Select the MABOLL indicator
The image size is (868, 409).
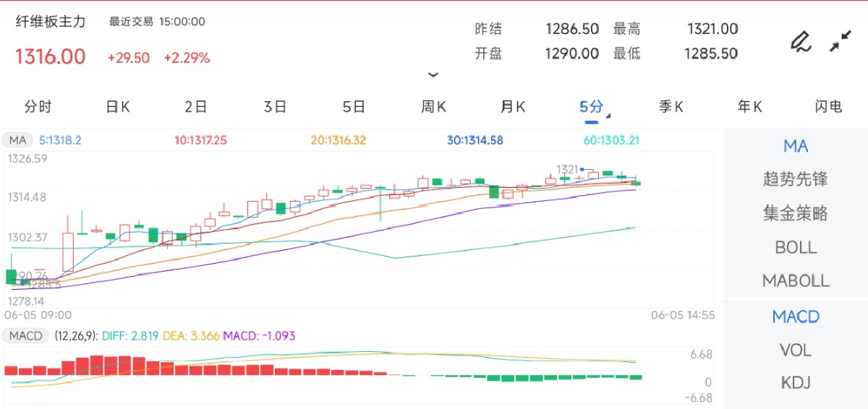pyautogui.click(x=796, y=280)
